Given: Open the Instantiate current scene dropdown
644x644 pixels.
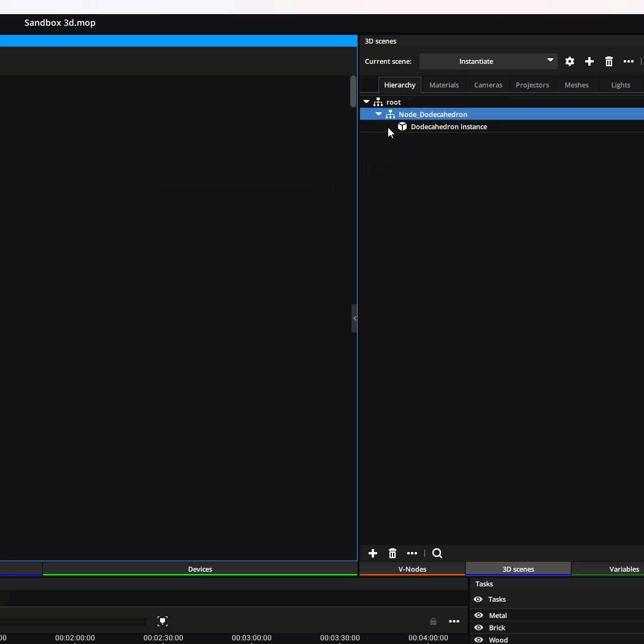Looking at the screenshot, I should pyautogui.click(x=550, y=61).
